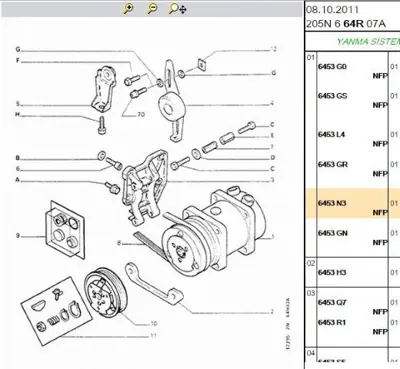Click callout number 11 for hardware kit
This screenshot has width=400, height=369.
[153, 336]
